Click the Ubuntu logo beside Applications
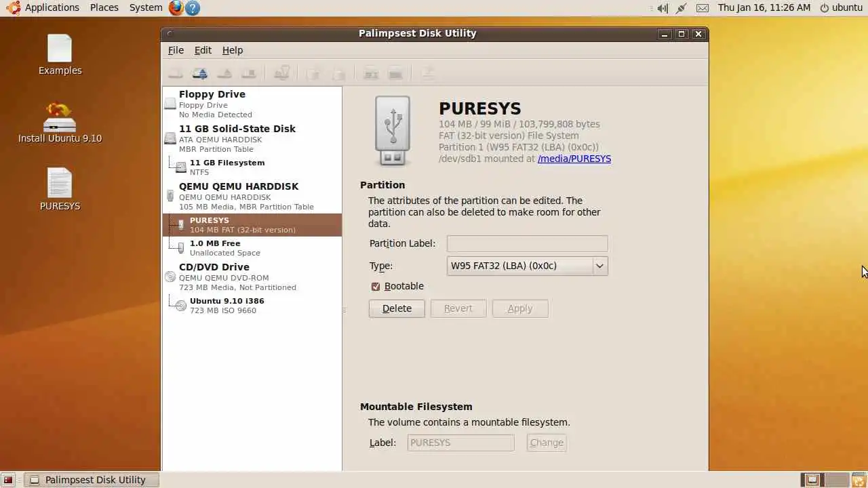 pos(13,7)
